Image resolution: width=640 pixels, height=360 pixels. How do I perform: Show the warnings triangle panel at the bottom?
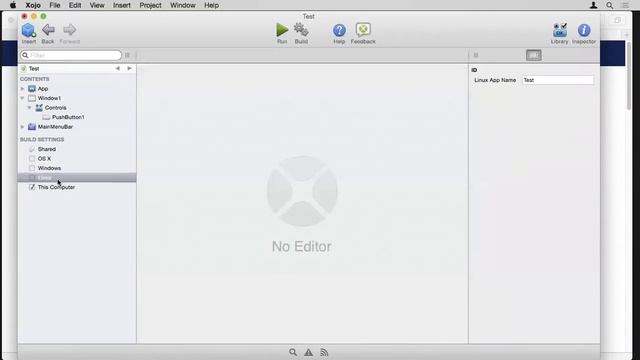tap(309, 352)
